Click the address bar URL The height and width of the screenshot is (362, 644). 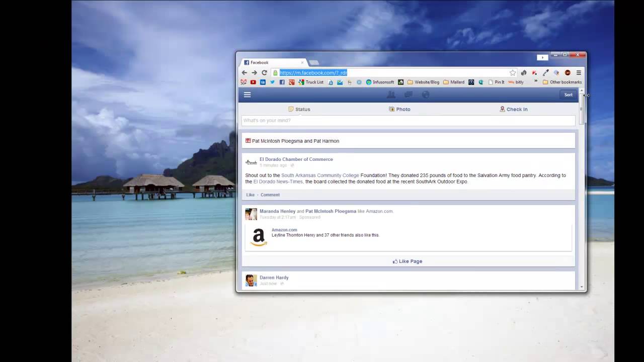click(x=313, y=73)
